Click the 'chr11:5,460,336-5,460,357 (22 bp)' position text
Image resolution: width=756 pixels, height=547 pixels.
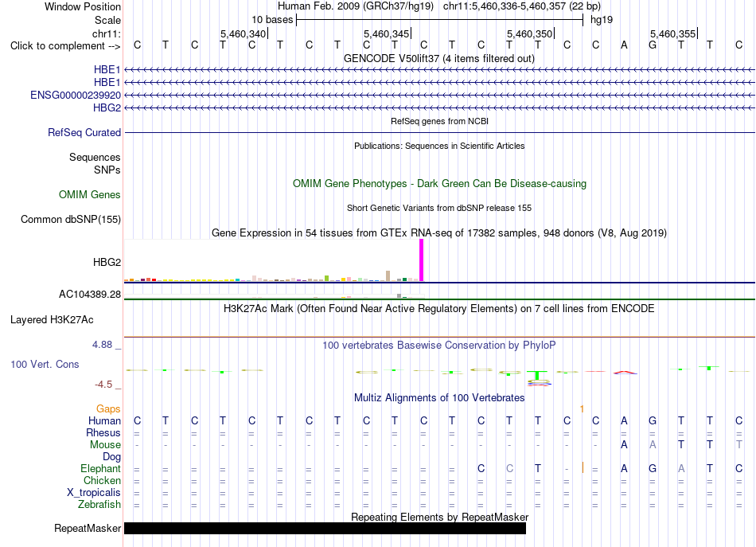pyautogui.click(x=522, y=6)
